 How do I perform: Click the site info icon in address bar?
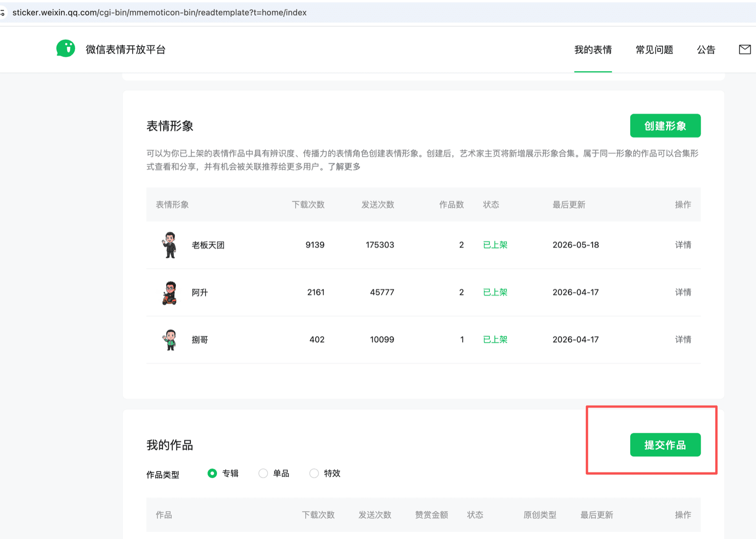[x=2, y=13]
